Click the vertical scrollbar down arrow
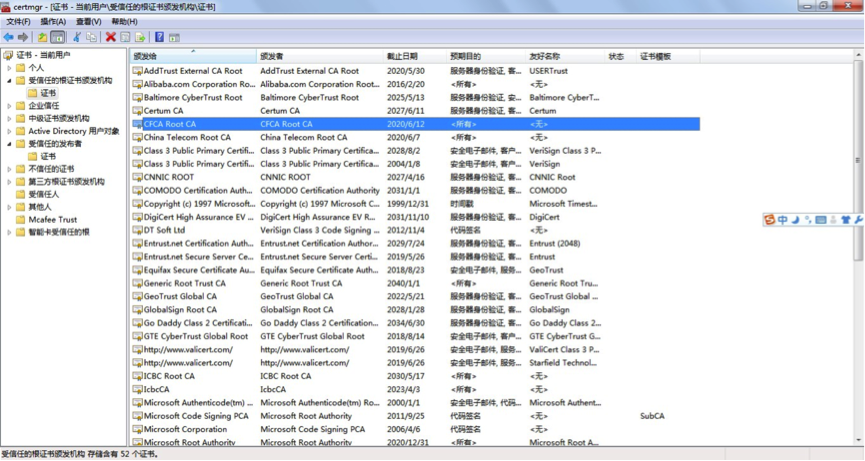 pos(858,440)
